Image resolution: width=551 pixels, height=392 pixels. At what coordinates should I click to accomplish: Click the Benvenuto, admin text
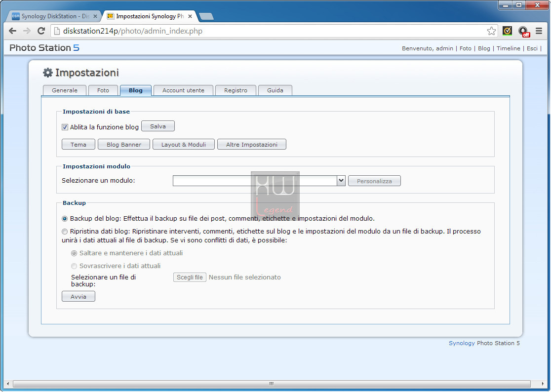click(427, 48)
